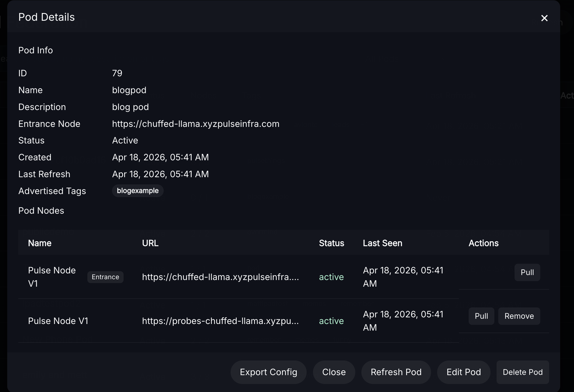Viewport: 574px width, 392px height.
Task: Click the probes-chuffed-llama URL in the table
Action: 220,321
